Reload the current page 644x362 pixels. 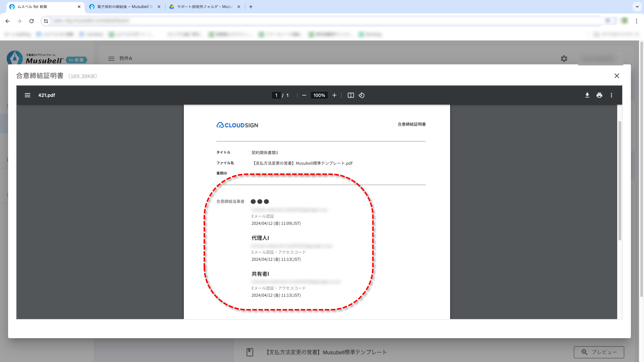31,21
